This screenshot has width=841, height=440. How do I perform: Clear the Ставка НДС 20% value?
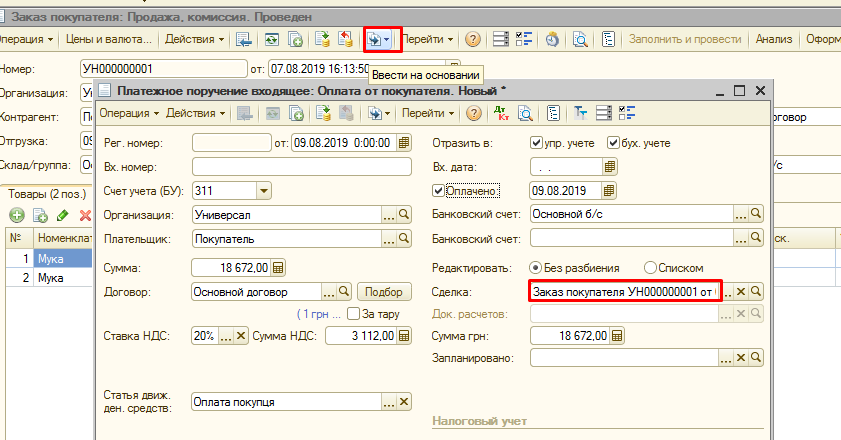tap(241, 336)
